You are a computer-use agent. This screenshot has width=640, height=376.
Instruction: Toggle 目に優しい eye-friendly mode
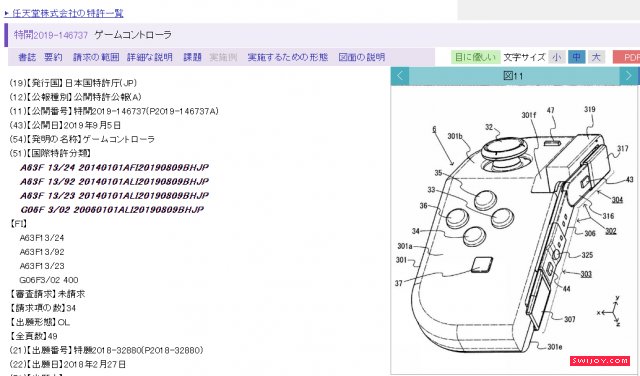[x=476, y=57]
